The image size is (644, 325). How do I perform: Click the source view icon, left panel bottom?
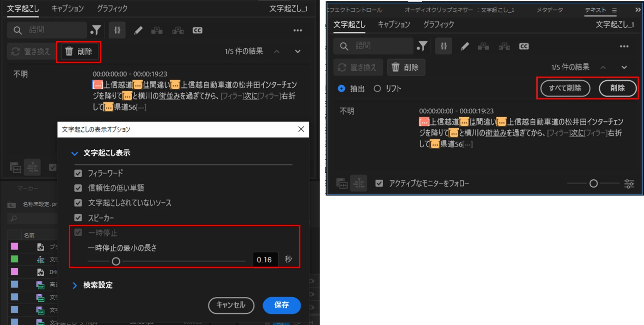pos(15,168)
